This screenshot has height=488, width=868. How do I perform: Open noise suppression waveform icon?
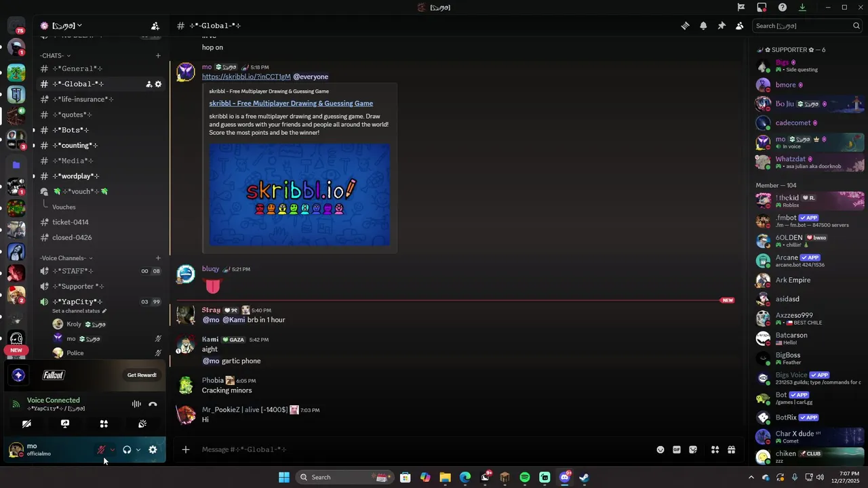[x=136, y=404]
